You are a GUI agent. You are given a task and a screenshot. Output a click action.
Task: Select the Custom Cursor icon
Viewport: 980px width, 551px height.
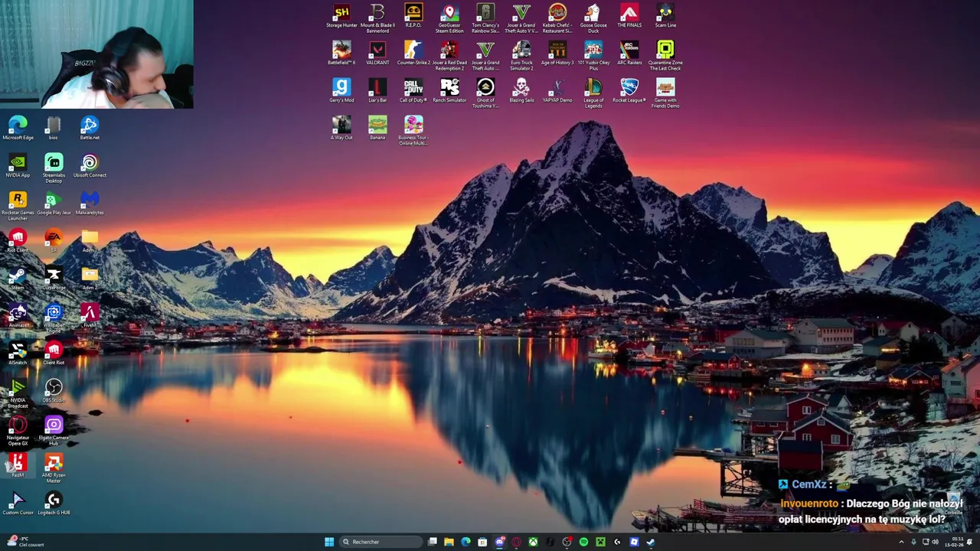coord(18,503)
